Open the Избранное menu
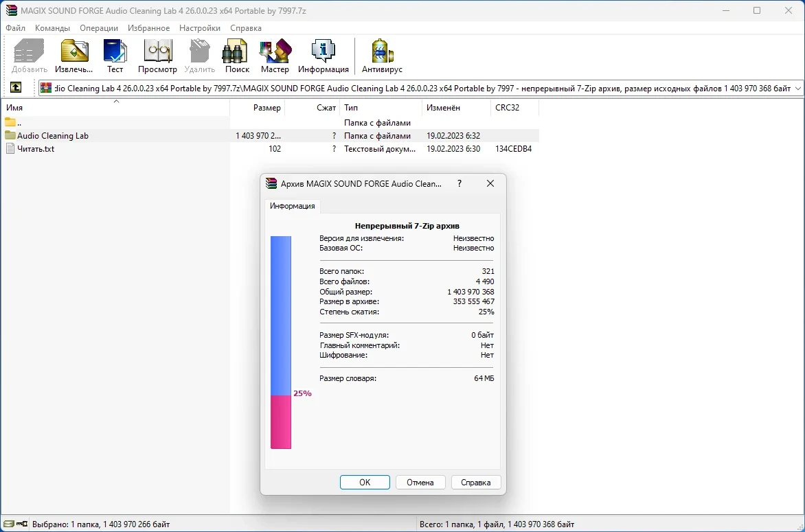The height and width of the screenshot is (532, 805). click(149, 27)
